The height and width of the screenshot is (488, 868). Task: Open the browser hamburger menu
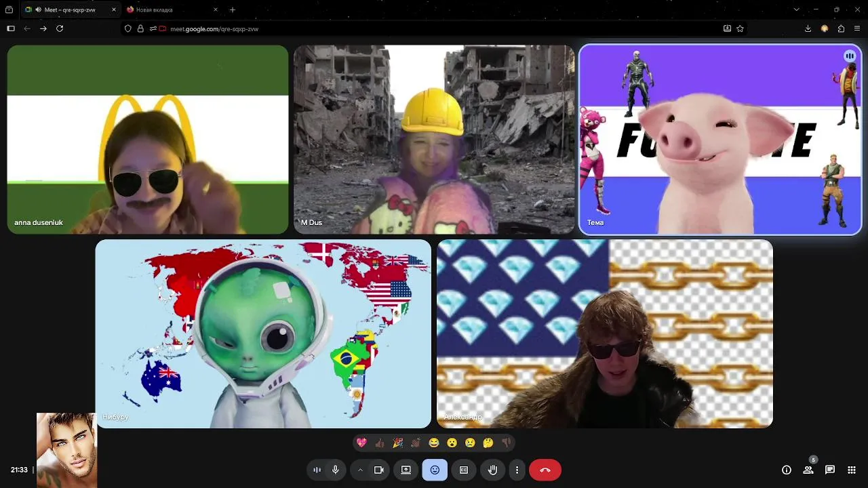coord(857,28)
